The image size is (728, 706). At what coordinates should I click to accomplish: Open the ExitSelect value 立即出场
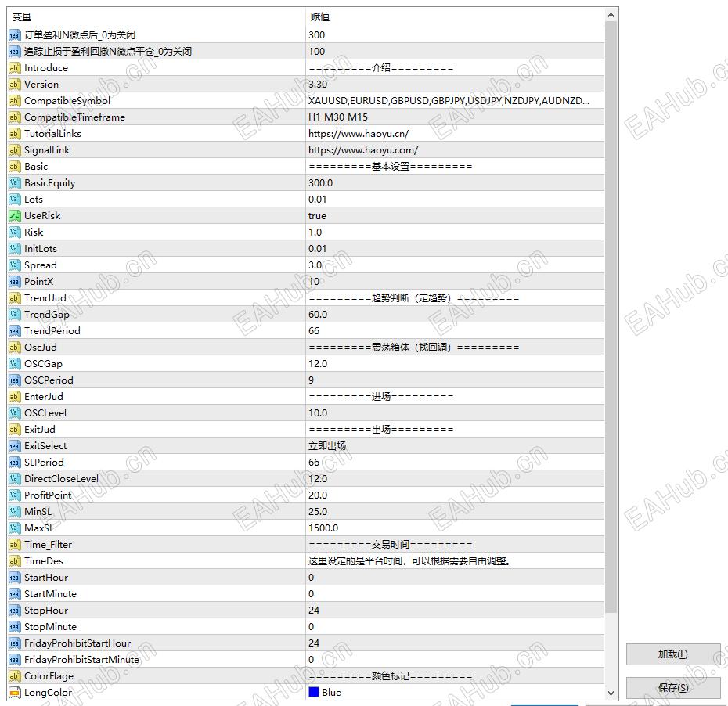[327, 445]
